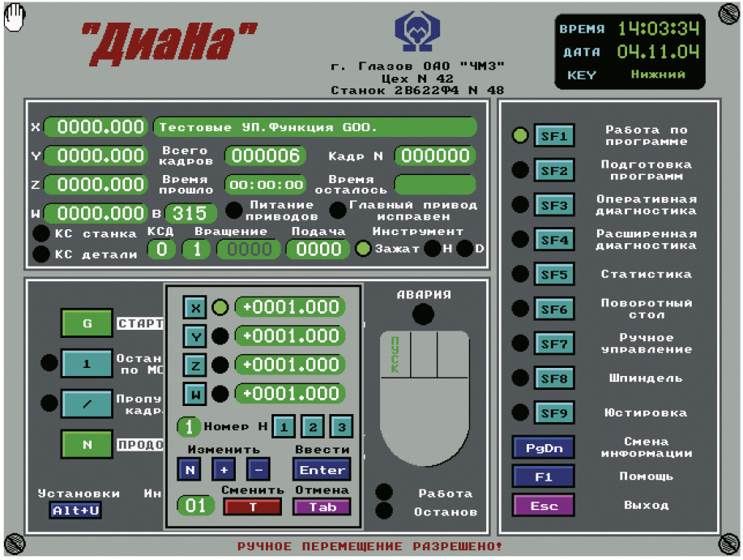Confirm input with Enter button

tap(322, 469)
